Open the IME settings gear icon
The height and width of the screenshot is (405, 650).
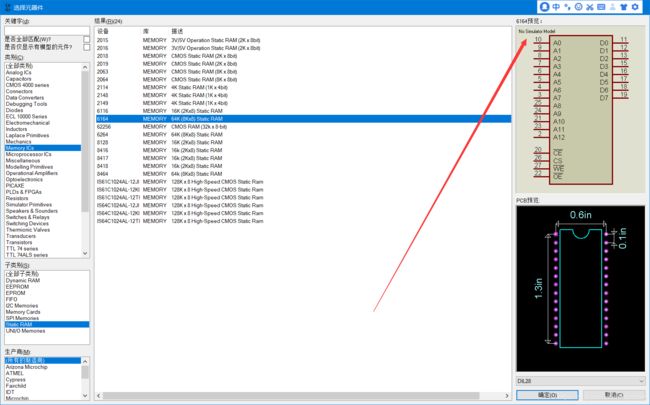click(635, 7)
